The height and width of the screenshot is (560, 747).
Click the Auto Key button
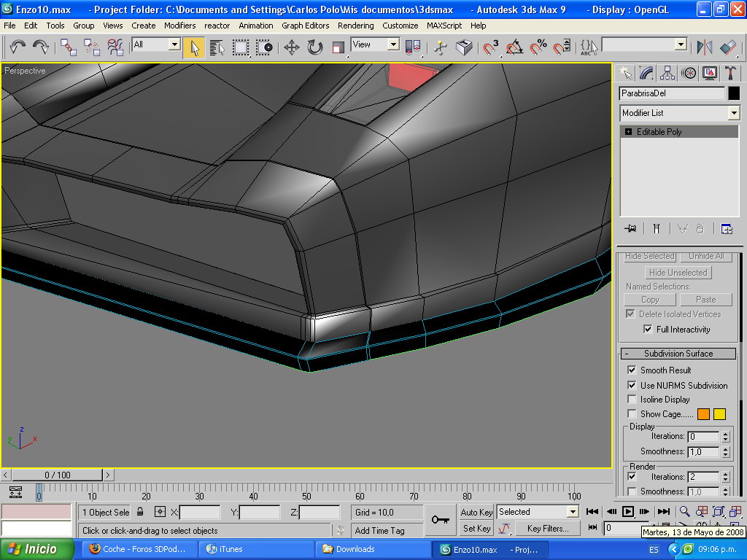tap(476, 512)
